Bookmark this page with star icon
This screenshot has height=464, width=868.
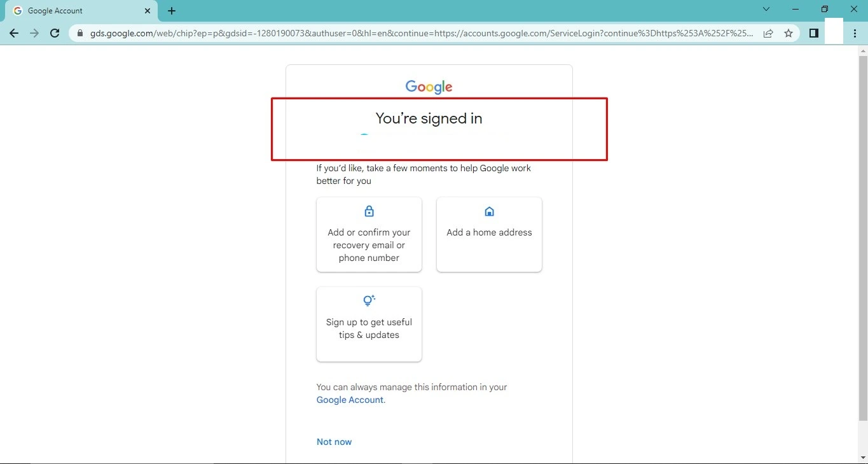[x=789, y=33]
